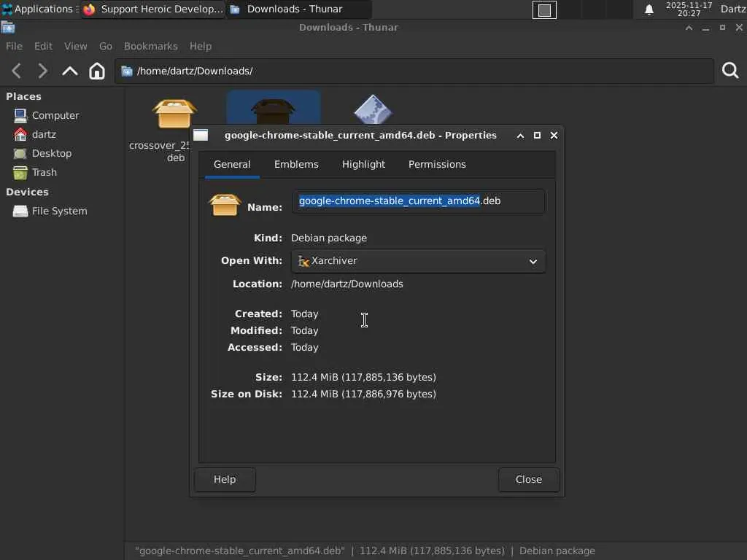Screen dimensions: 747x560
Task: Open Computer in Places sidebar
Action: point(46,115)
